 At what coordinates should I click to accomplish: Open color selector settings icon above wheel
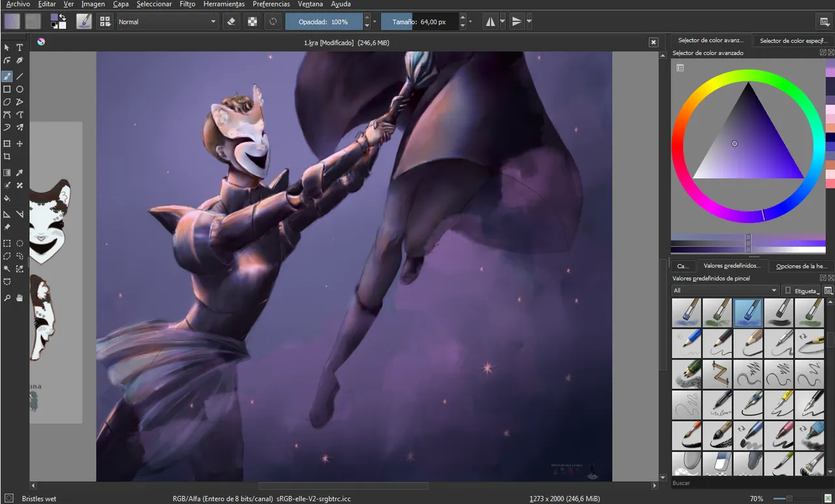680,68
